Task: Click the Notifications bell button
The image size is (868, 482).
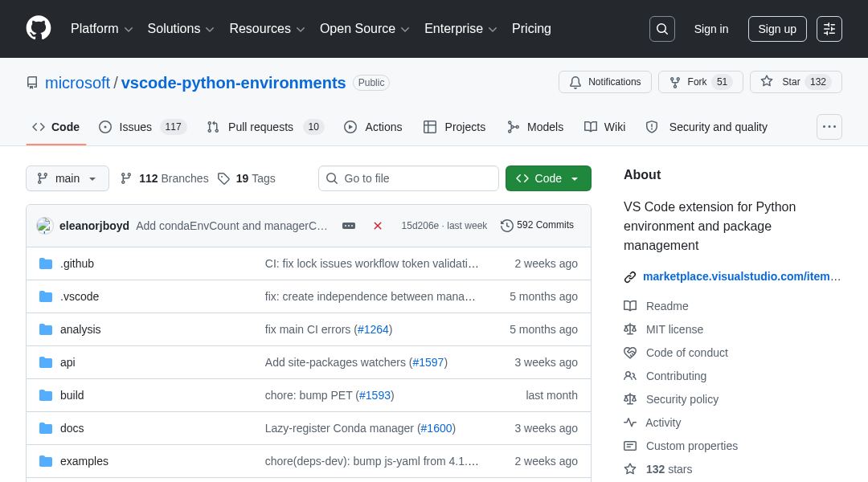Action: [605, 82]
